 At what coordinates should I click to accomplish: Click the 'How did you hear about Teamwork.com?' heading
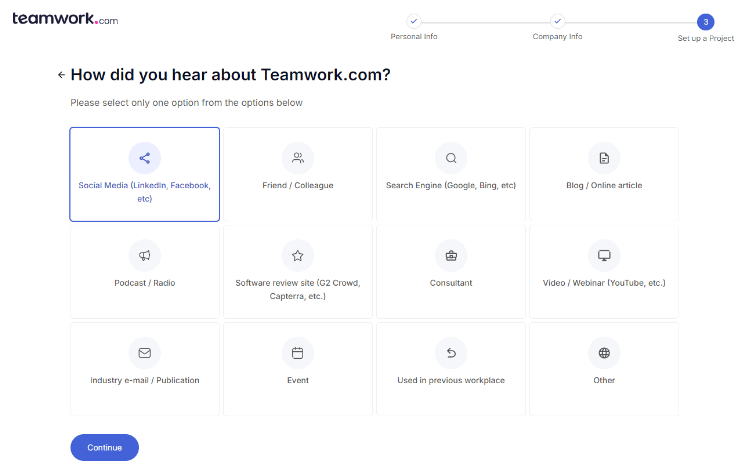(230, 75)
